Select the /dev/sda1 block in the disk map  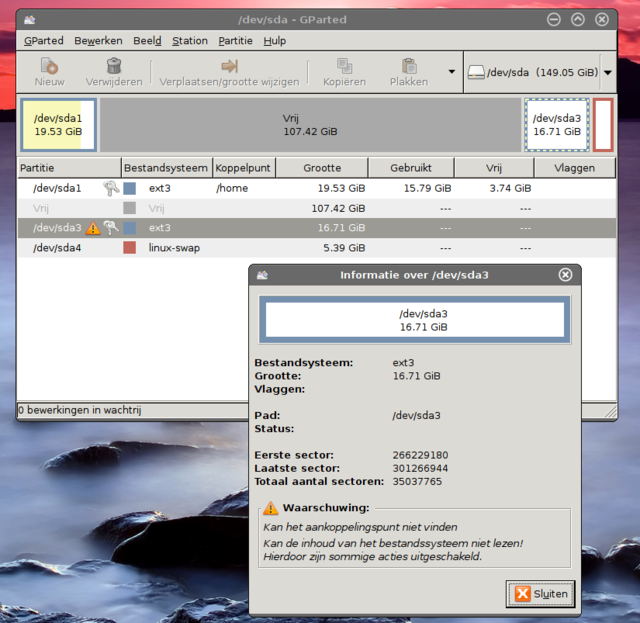pos(58,125)
